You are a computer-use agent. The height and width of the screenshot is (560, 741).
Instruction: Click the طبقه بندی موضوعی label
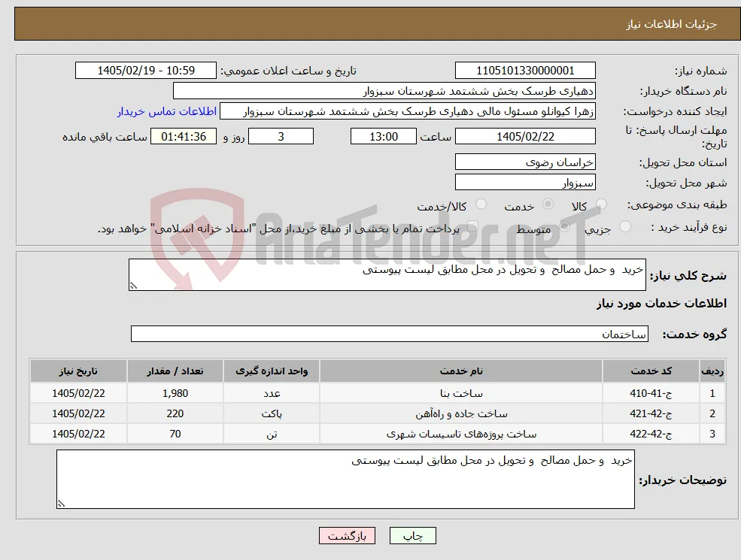[x=677, y=204]
